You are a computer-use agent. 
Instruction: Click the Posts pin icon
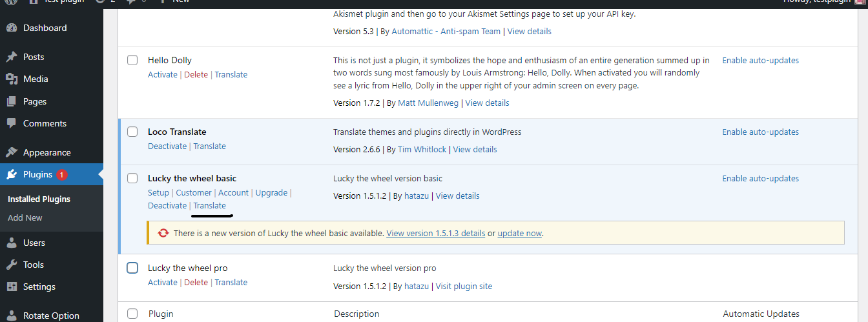12,57
